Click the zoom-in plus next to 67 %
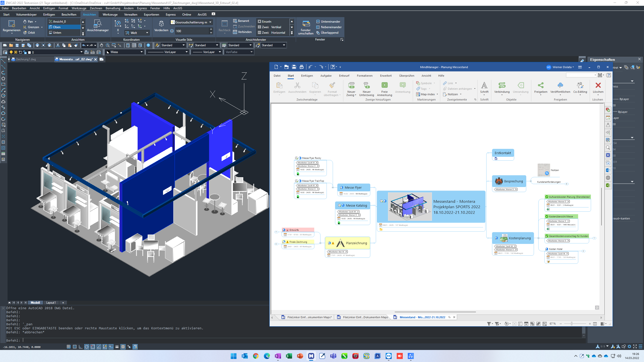 point(590,324)
